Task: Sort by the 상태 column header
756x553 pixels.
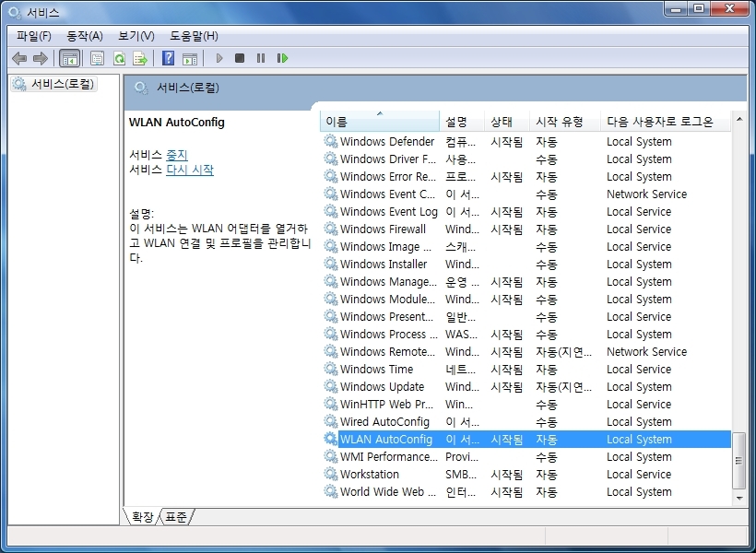Action: (x=507, y=121)
